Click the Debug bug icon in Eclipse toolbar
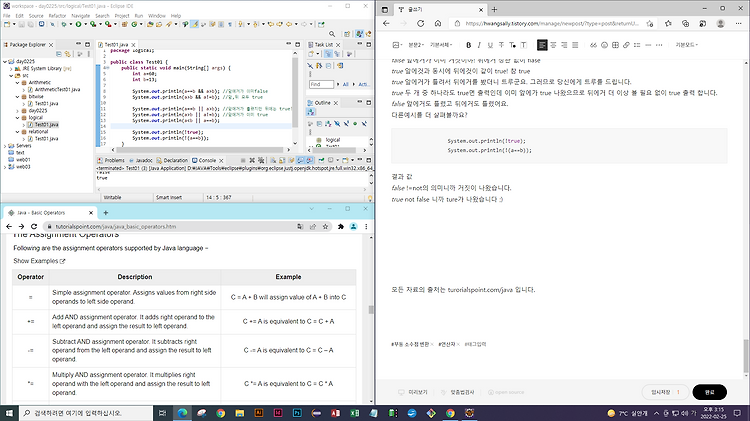 pyautogui.click(x=63, y=24)
